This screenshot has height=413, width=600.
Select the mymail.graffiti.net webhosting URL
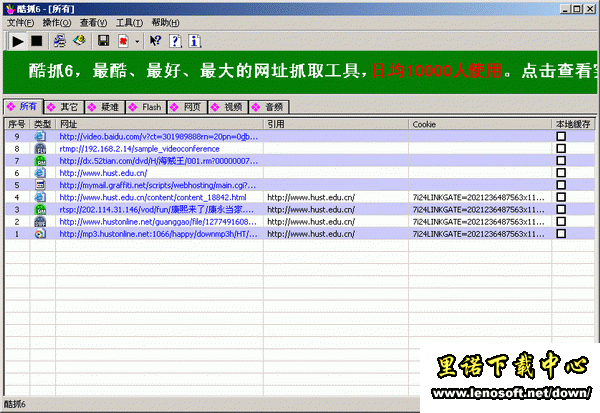158,185
